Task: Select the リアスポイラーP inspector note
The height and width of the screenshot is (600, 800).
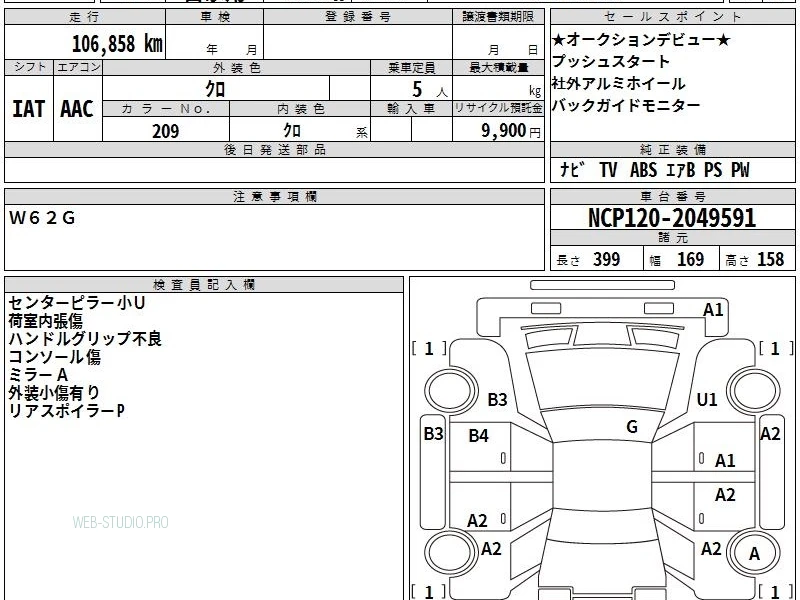Action: coord(67,411)
